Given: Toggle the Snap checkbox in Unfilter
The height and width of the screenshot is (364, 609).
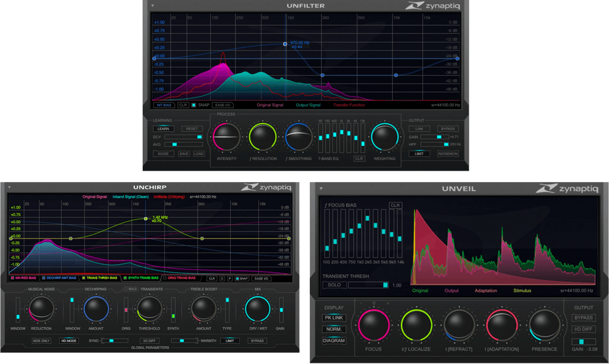Looking at the screenshot, I should [194, 105].
